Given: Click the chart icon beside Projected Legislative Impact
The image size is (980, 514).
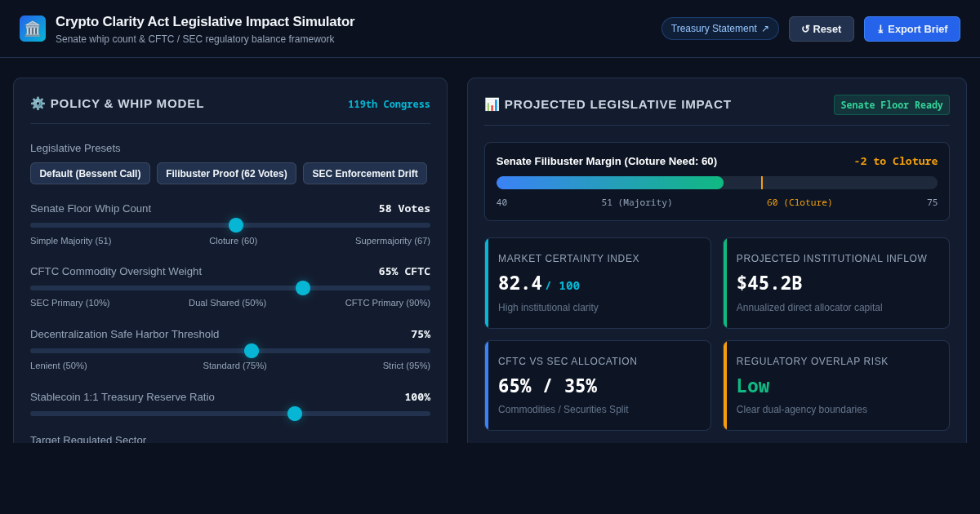Looking at the screenshot, I should [x=492, y=104].
